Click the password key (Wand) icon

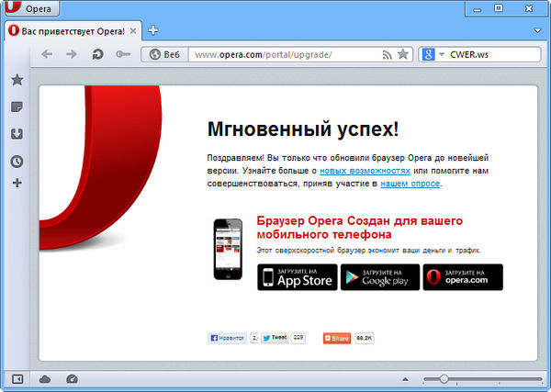[x=123, y=55]
